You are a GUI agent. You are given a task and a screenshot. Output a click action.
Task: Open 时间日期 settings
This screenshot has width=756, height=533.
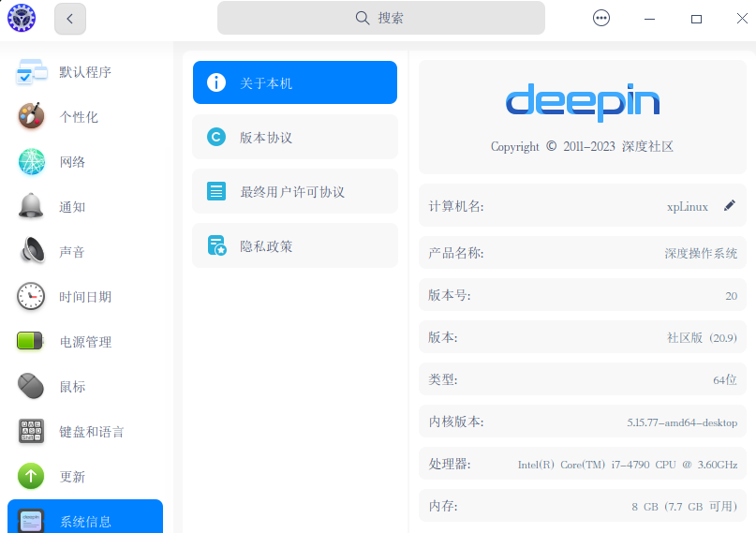tap(85, 297)
